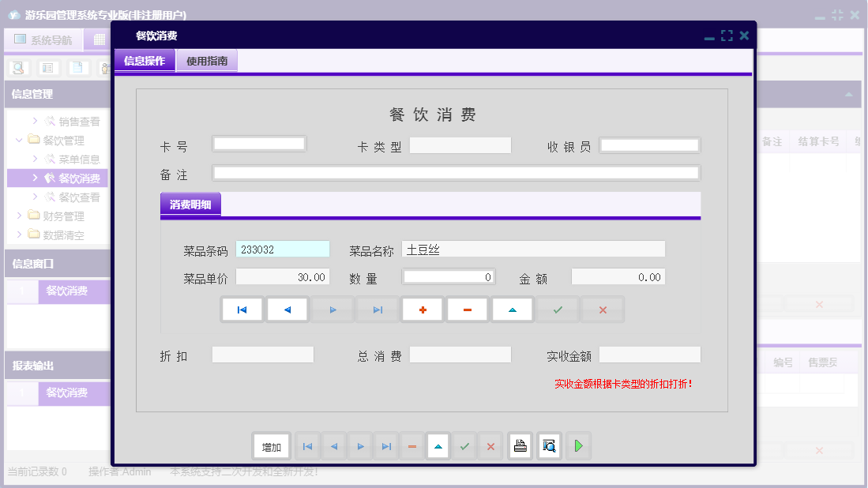Image resolution: width=868 pixels, height=488 pixels.
Task: Select the 消费明细 tab
Action: tap(190, 205)
